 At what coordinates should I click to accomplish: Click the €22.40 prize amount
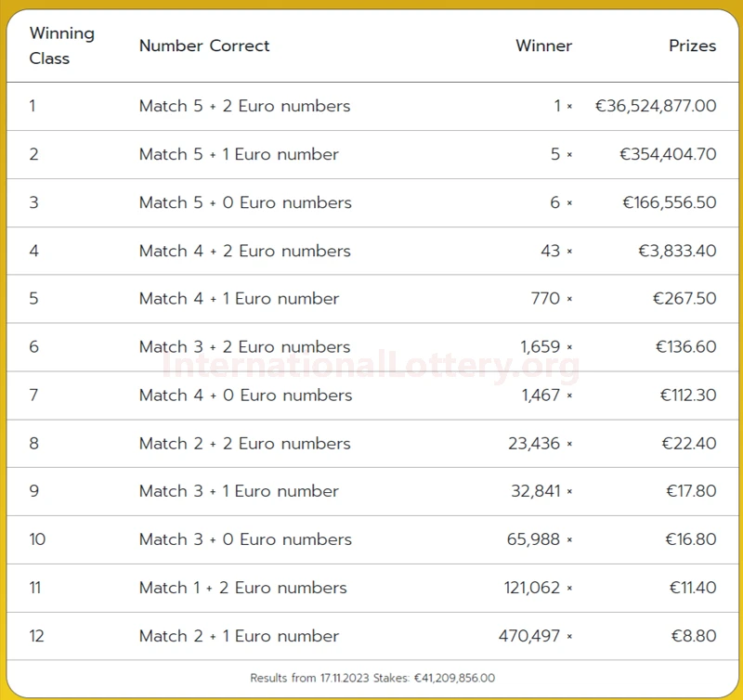[x=689, y=443]
